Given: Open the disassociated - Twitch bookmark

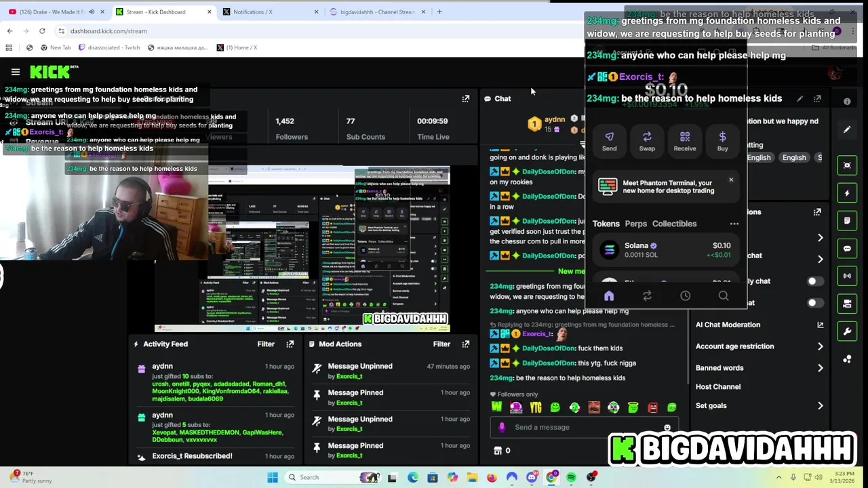Looking at the screenshot, I should tap(108, 47).
